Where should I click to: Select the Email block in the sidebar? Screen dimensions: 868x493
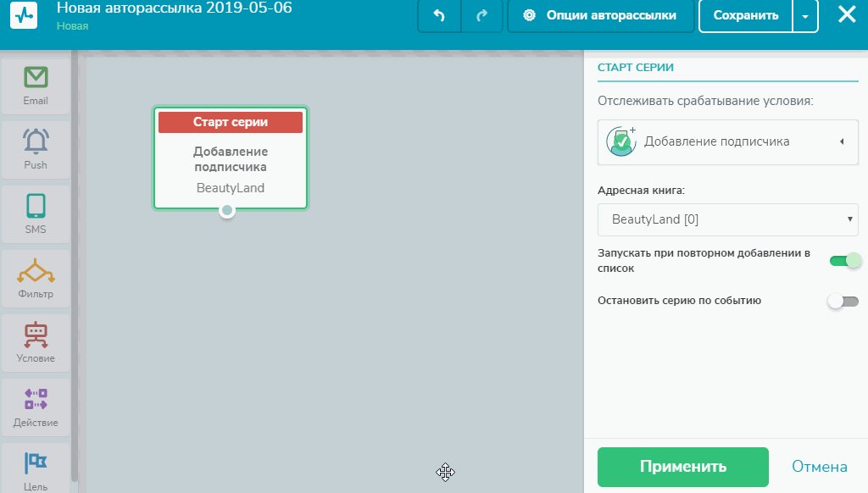[x=36, y=85]
